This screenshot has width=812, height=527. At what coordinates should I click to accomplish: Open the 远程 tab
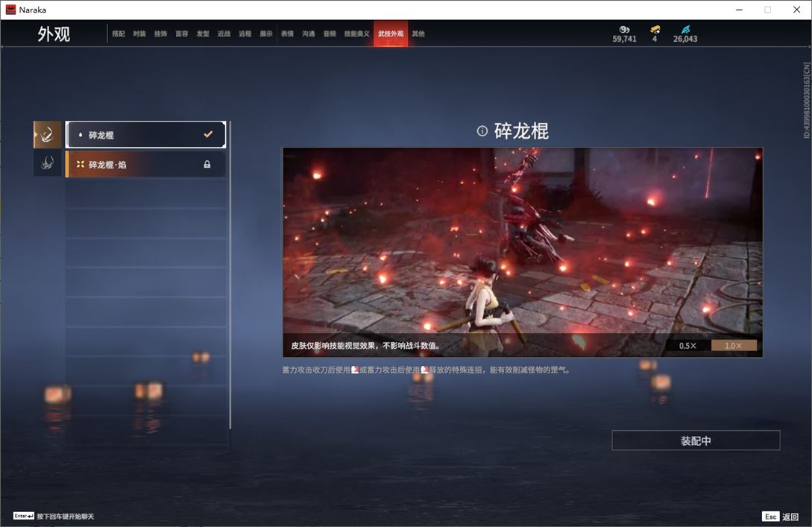tap(245, 34)
